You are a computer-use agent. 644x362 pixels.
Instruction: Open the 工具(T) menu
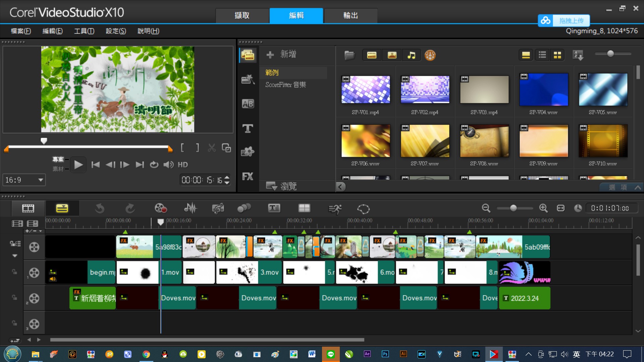click(84, 31)
